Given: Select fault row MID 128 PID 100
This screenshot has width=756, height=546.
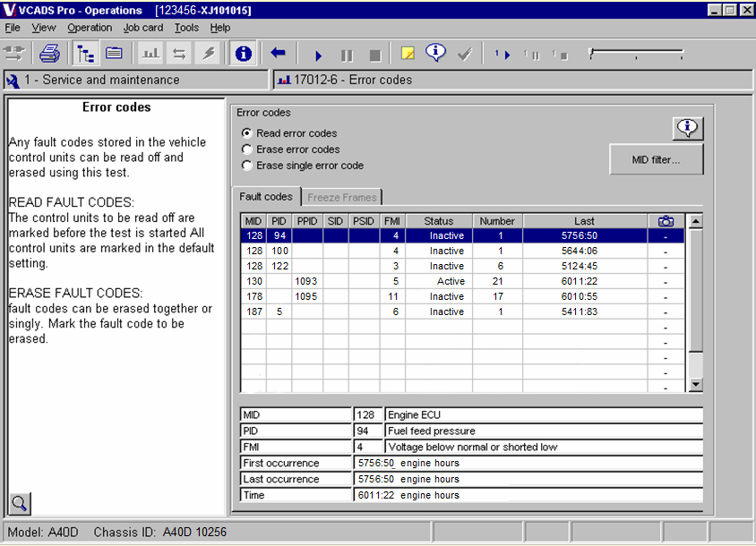Looking at the screenshot, I should coord(462,251).
